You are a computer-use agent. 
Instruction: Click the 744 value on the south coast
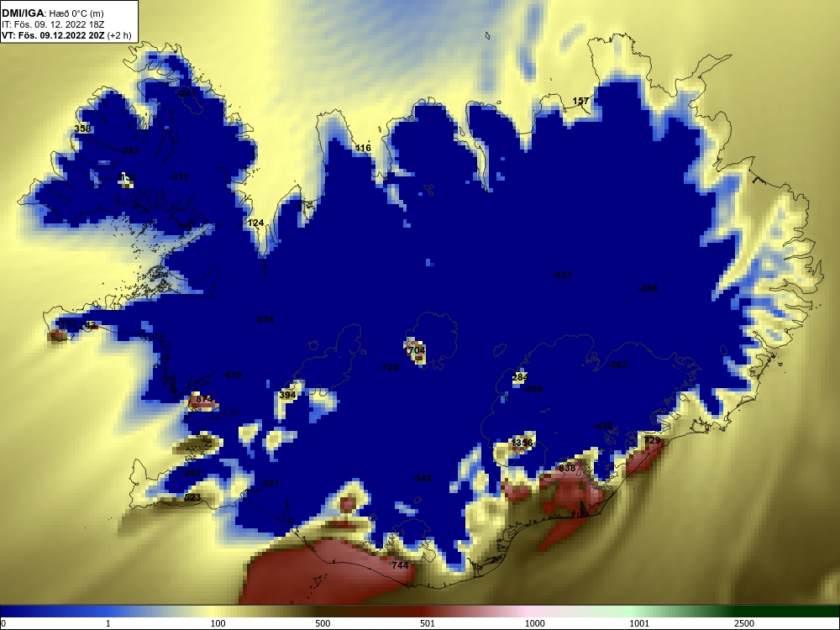pyautogui.click(x=400, y=565)
